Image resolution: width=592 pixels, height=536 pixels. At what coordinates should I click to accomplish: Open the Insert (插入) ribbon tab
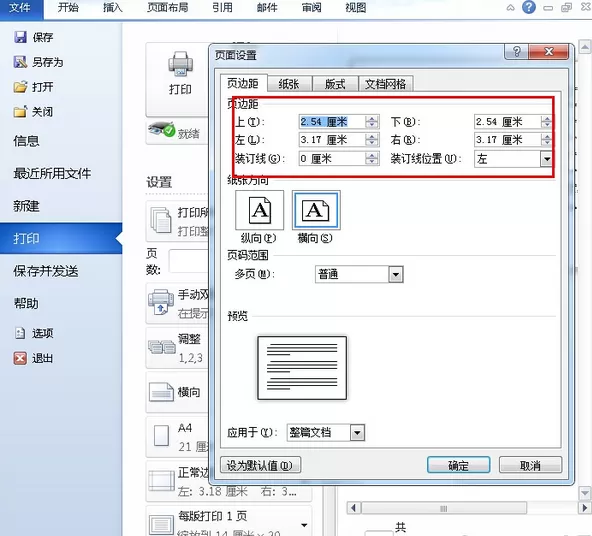[x=113, y=8]
